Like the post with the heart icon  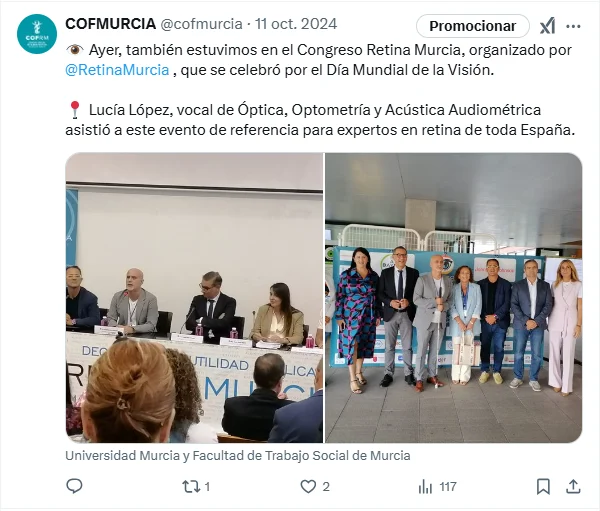click(x=308, y=487)
